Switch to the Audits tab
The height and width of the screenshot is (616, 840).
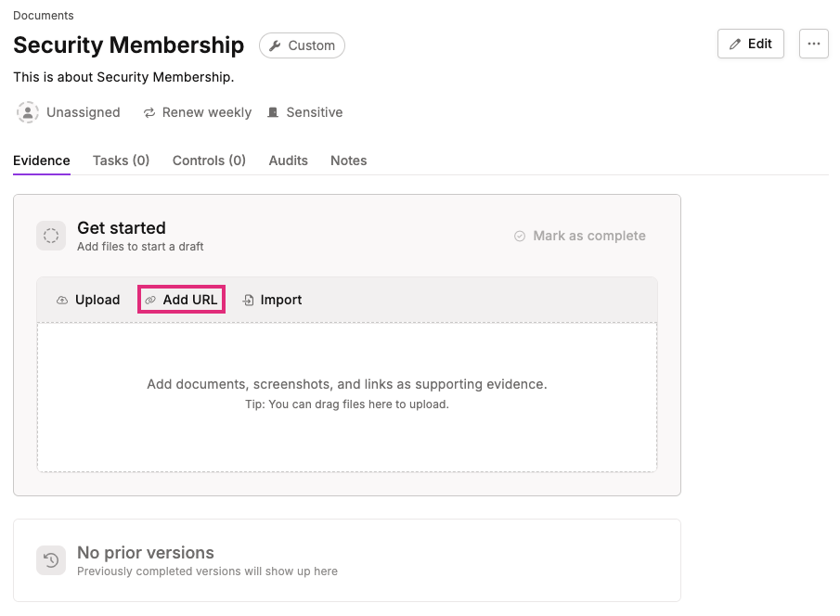pos(289,160)
